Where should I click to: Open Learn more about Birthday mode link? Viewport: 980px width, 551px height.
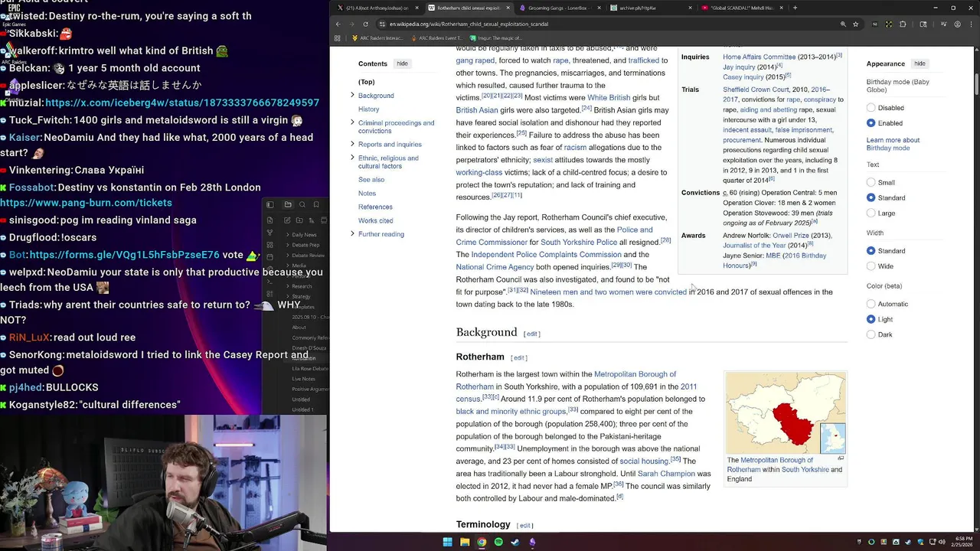(893, 144)
